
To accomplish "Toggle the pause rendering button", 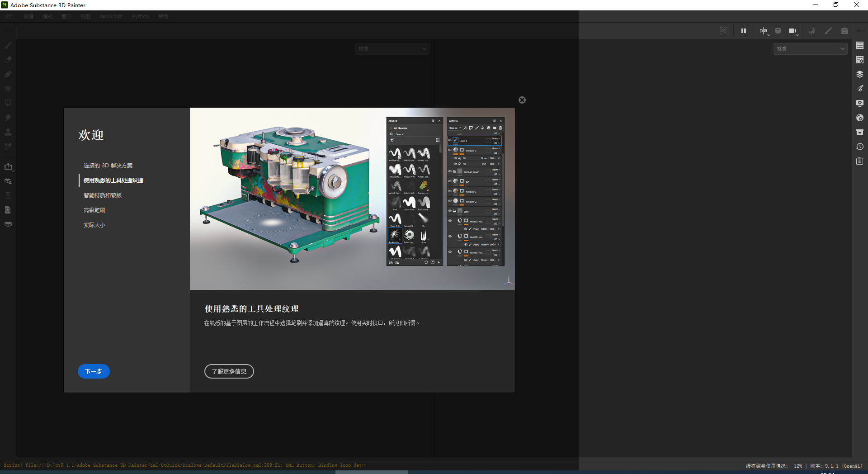I will coord(744,31).
